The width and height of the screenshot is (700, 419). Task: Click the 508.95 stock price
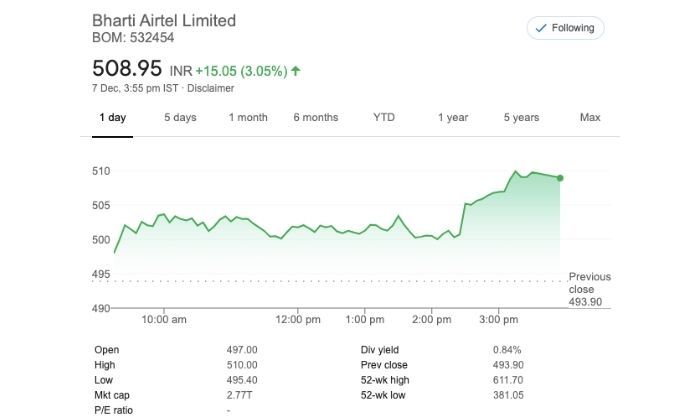[127, 69]
